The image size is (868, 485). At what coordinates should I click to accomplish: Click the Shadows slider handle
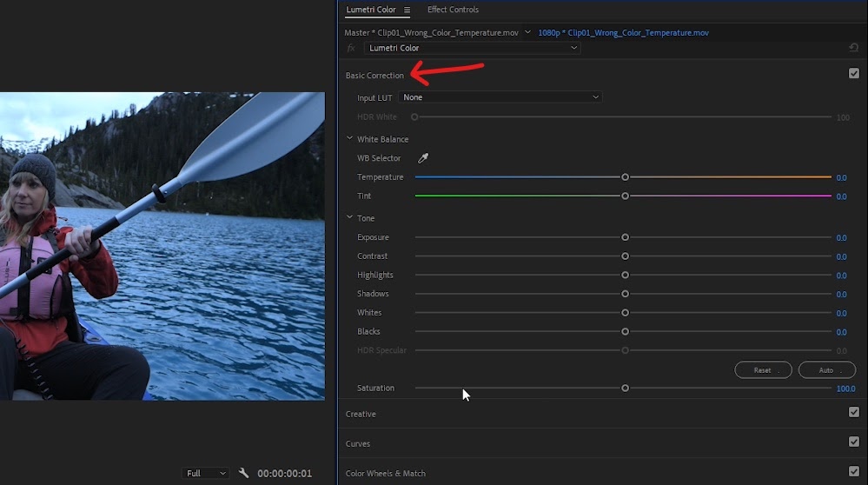(625, 294)
